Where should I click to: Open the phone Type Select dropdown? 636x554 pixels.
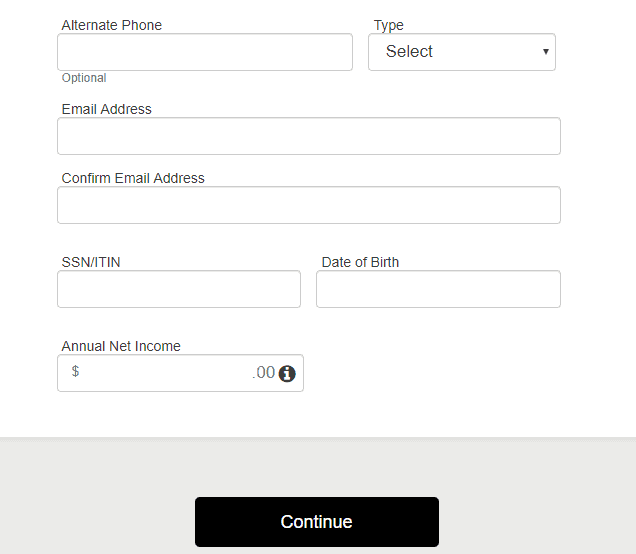462,52
